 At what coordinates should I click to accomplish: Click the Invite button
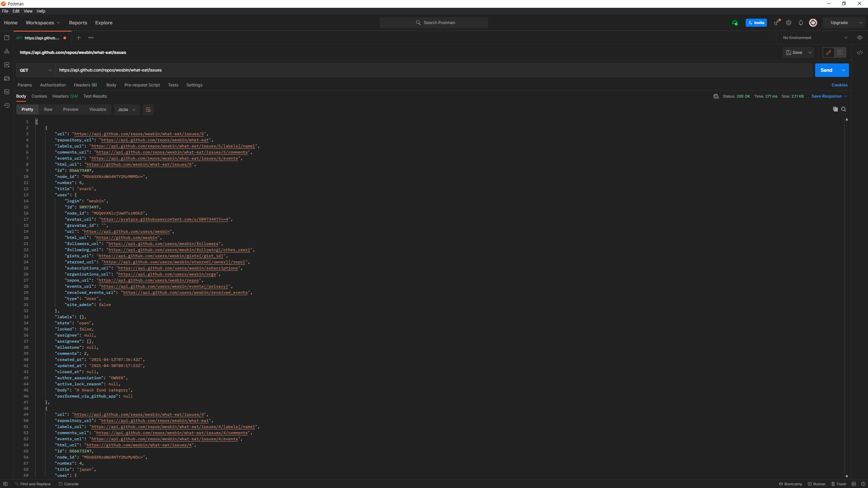(756, 23)
